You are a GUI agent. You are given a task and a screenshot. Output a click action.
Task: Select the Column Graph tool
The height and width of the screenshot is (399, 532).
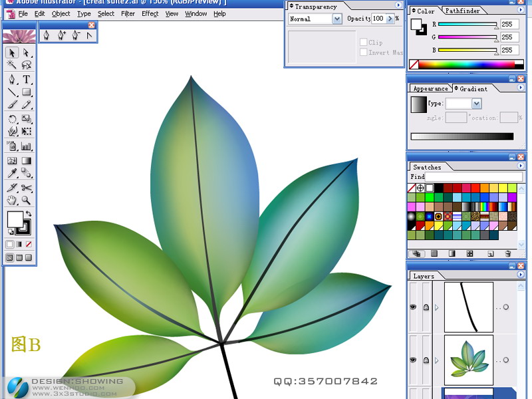coord(26,146)
